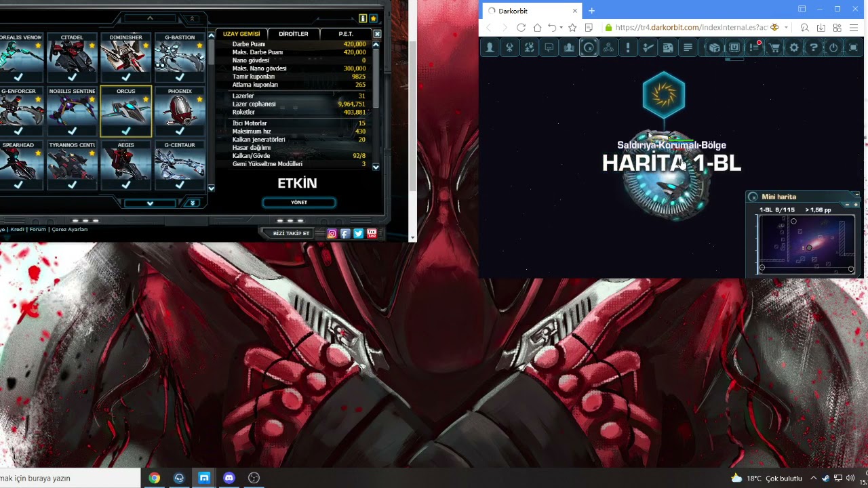Reload the Darkorbit browser page
The image size is (868, 488).
click(x=521, y=27)
